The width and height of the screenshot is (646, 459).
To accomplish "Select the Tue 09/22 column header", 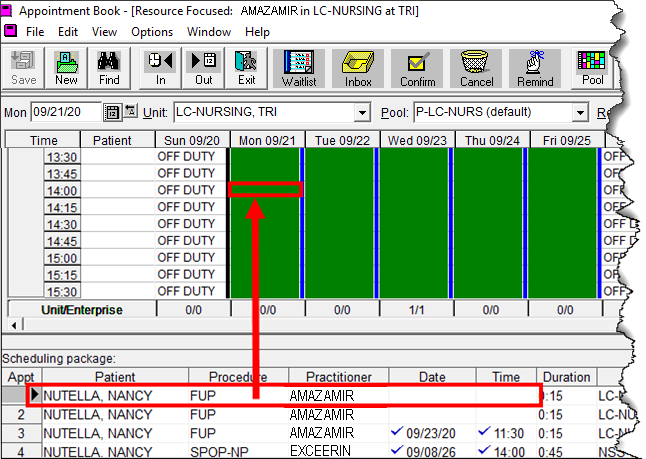I will pos(342,141).
